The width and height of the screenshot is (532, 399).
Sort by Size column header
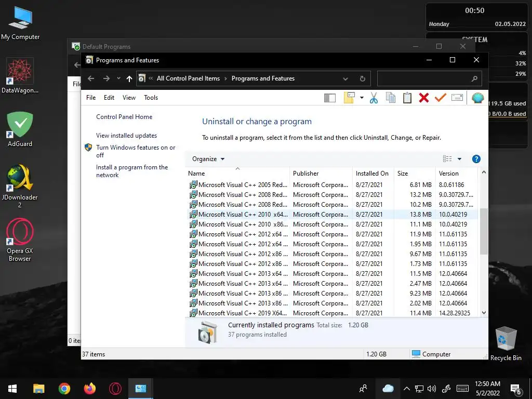pyautogui.click(x=414, y=174)
